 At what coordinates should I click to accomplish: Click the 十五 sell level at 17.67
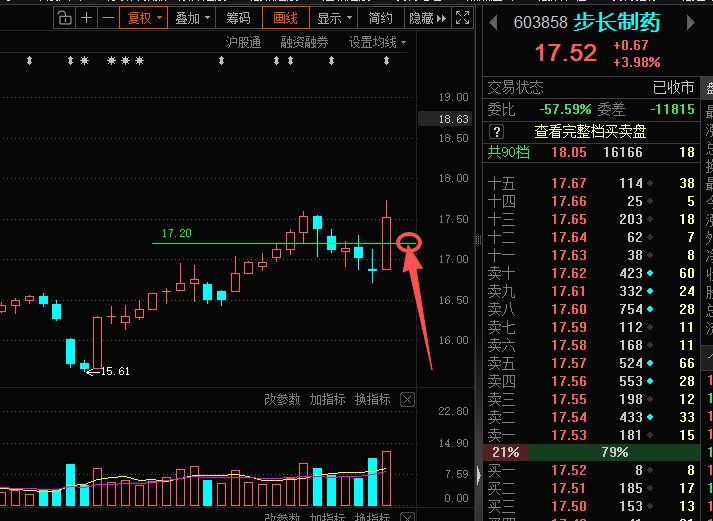coord(591,183)
